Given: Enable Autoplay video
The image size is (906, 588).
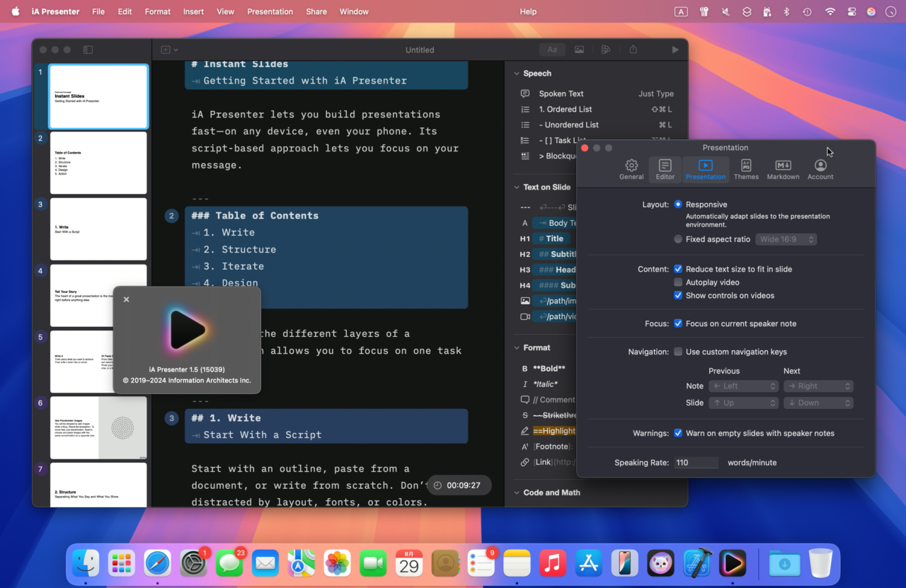Looking at the screenshot, I should 677,282.
